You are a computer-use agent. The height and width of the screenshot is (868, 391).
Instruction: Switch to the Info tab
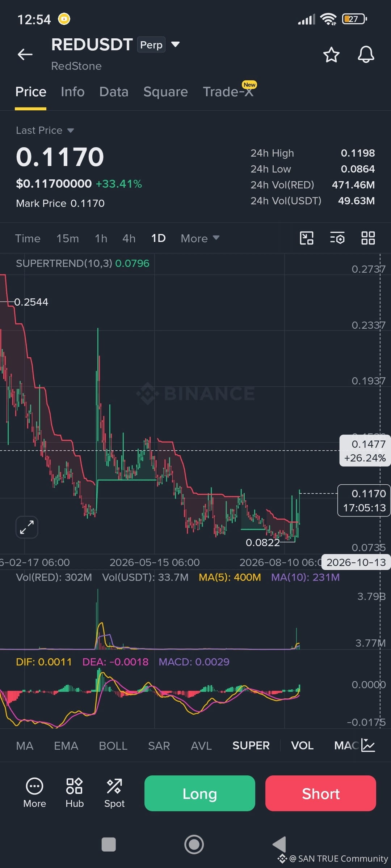(73, 92)
